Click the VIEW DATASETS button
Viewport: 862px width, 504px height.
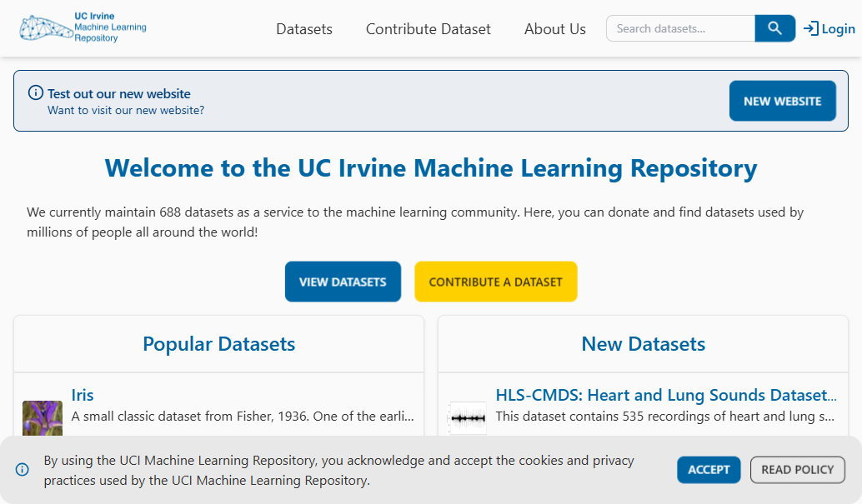[343, 281]
